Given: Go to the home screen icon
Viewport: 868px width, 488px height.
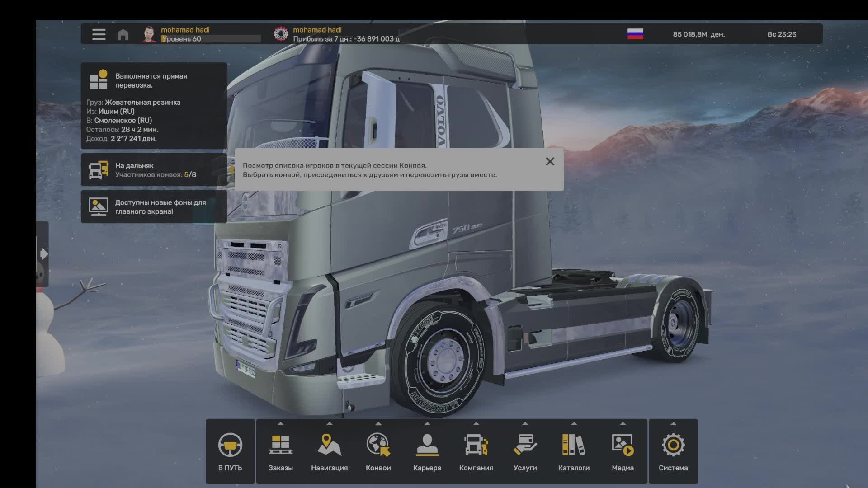Looking at the screenshot, I should tap(123, 34).
